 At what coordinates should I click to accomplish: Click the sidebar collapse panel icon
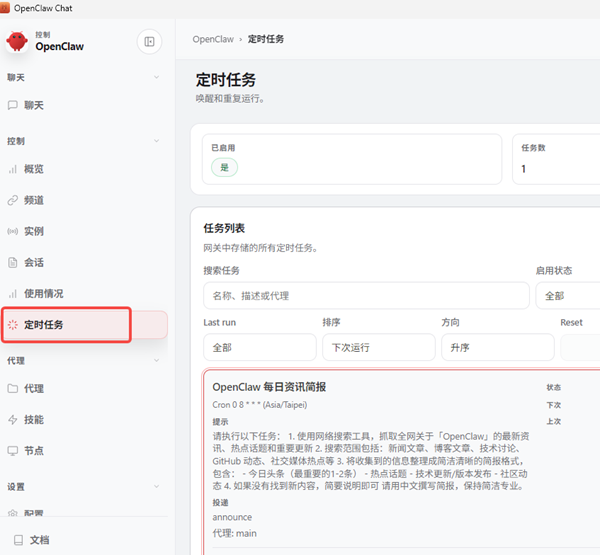[149, 41]
